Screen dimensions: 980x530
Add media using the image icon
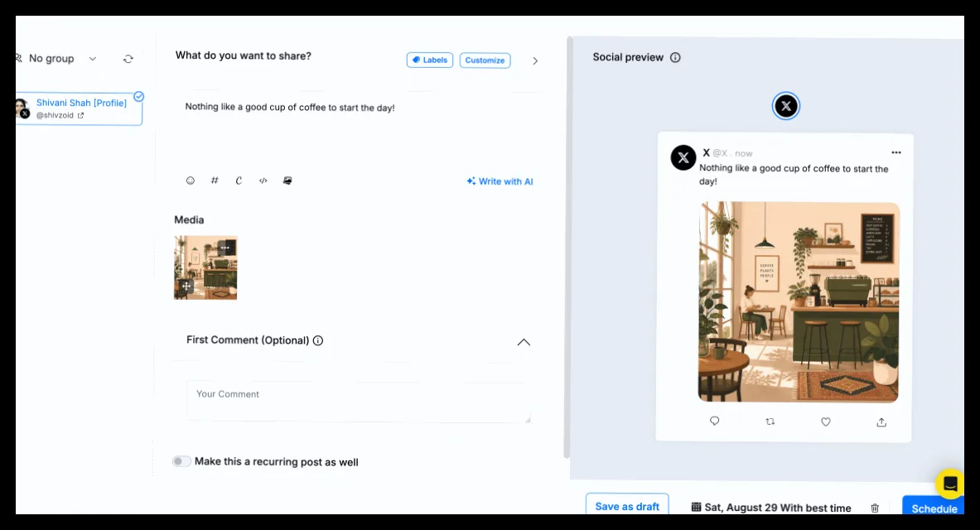[x=287, y=181]
